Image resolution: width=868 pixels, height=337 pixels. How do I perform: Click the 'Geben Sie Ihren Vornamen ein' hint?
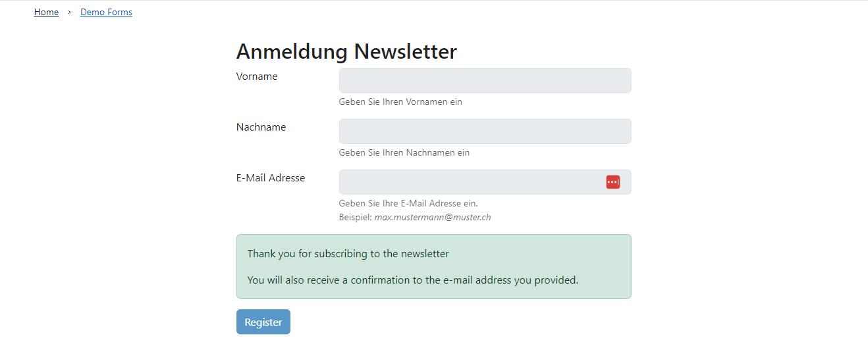tap(400, 102)
